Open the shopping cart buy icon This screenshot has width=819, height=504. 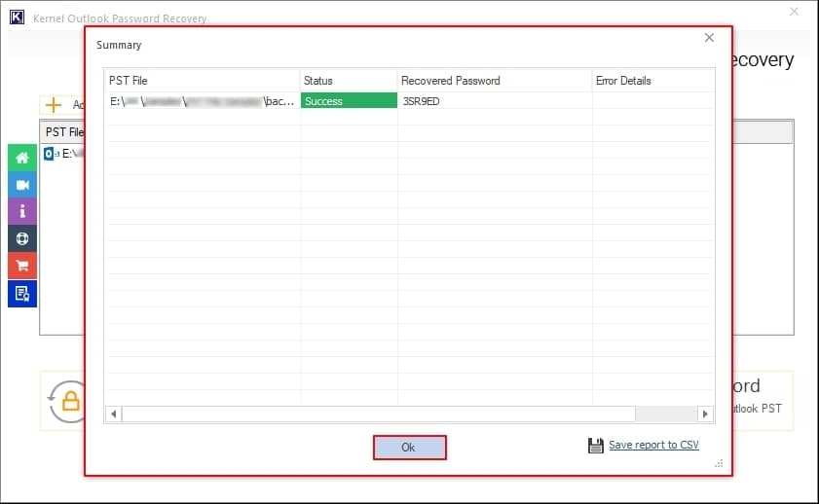pyautogui.click(x=22, y=266)
